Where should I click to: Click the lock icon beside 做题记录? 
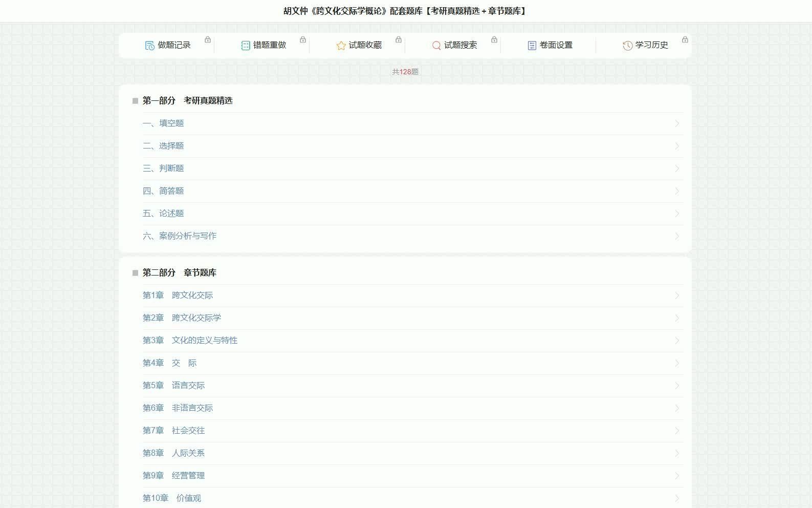208,39
